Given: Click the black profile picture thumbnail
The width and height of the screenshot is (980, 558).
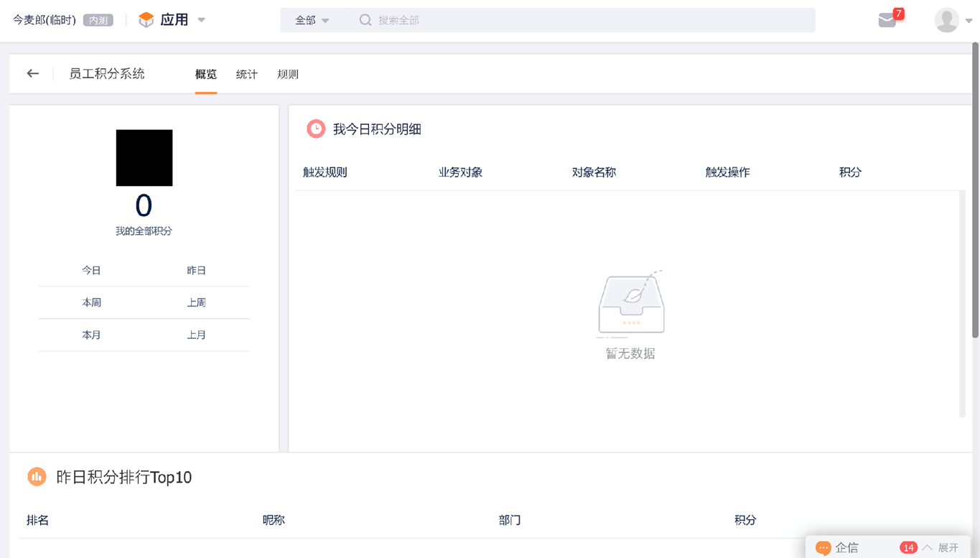Looking at the screenshot, I should coord(144,157).
